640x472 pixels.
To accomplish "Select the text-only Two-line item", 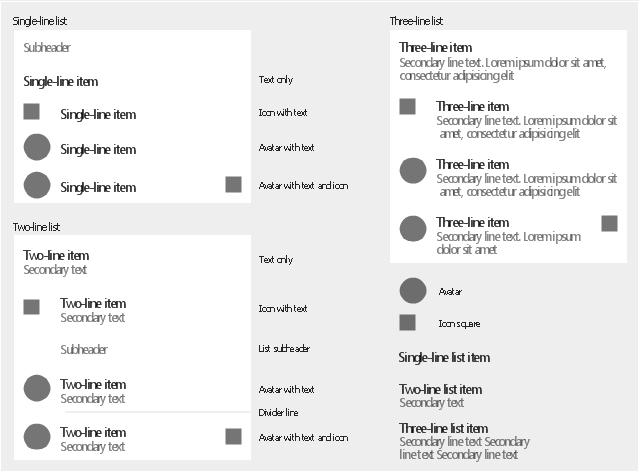I will tap(56, 256).
